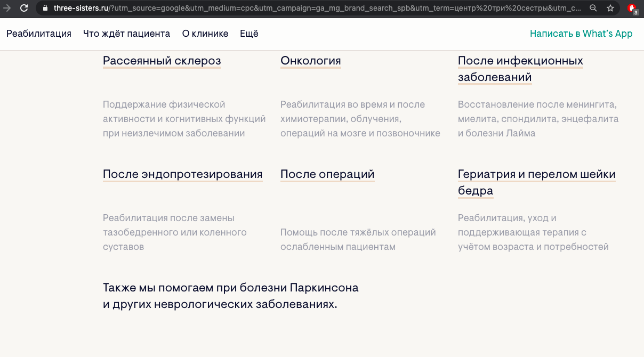Select О клинике in the navigation
This screenshot has width=644, height=357.
[205, 34]
